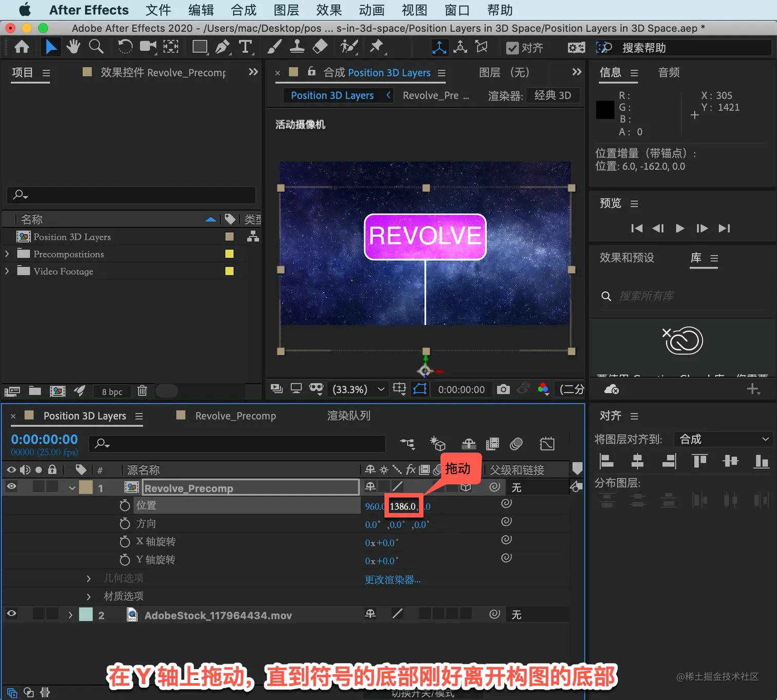Viewport: 777px width, 700px height.
Task: Open the composition flowchart icon in timeline
Action: click(x=408, y=444)
